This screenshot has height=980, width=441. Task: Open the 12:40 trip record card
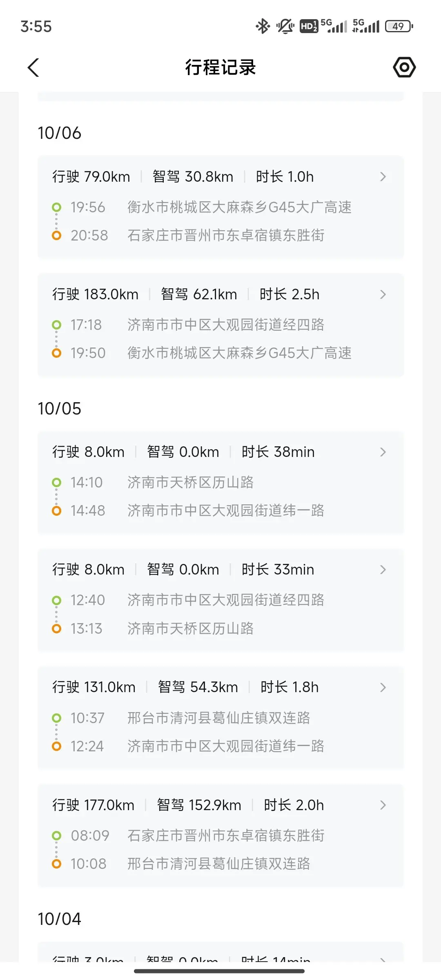click(220, 600)
